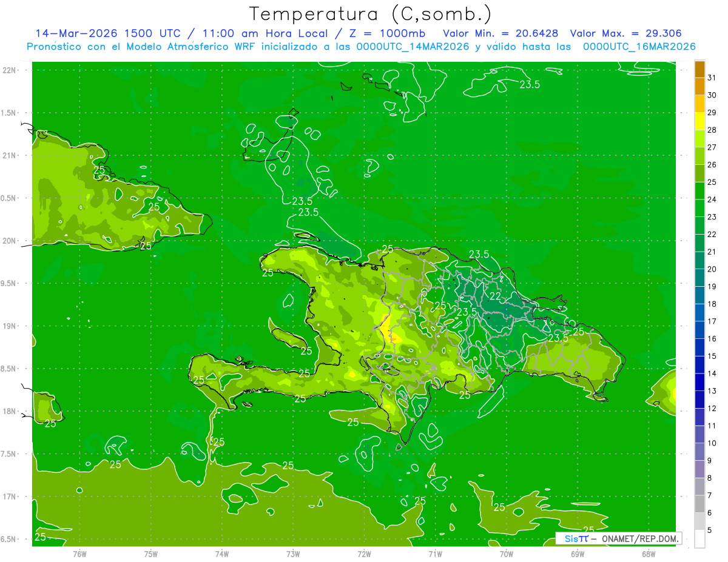Click the "18N" latitude axis label
Viewport: 728px width, 562px height.
pyautogui.click(x=10, y=411)
